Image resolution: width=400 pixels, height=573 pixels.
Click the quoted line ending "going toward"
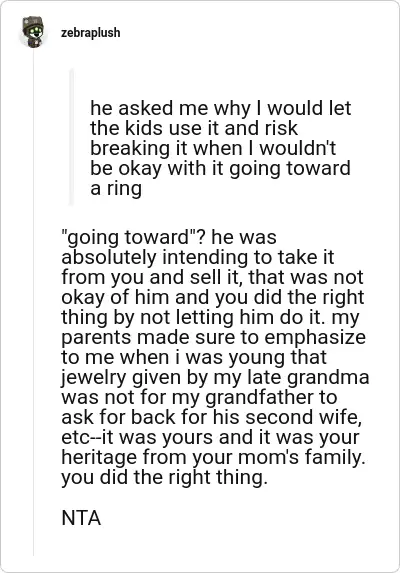click(220, 168)
